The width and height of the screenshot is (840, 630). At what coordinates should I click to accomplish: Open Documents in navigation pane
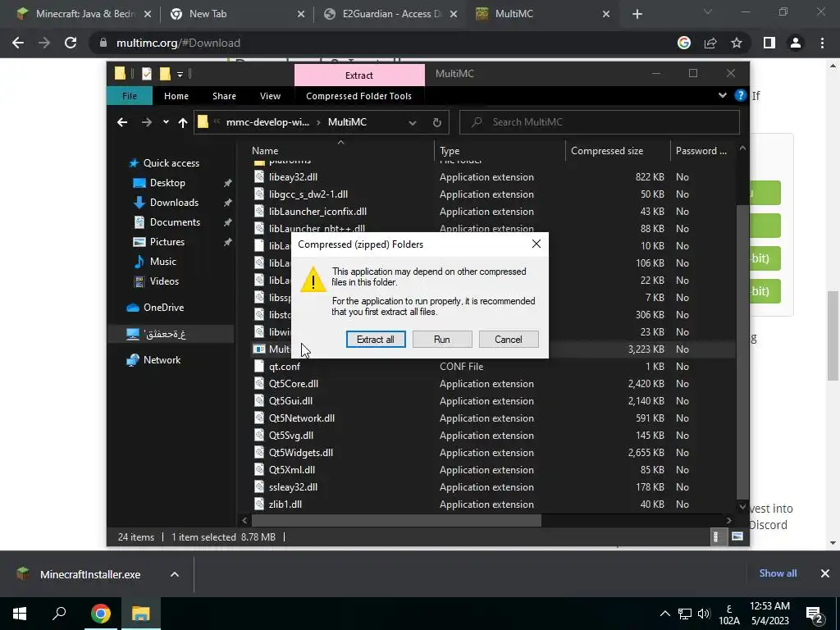(x=175, y=222)
